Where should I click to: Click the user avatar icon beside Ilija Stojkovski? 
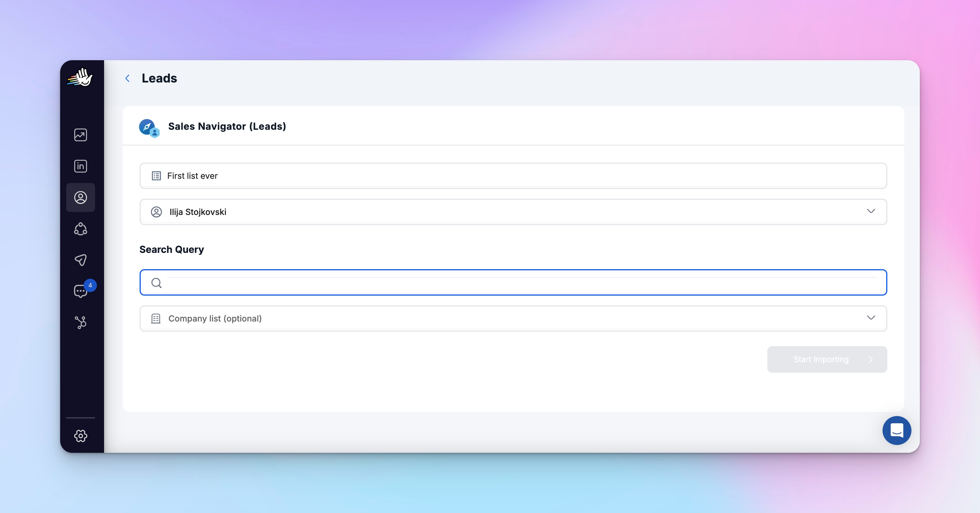[156, 212]
